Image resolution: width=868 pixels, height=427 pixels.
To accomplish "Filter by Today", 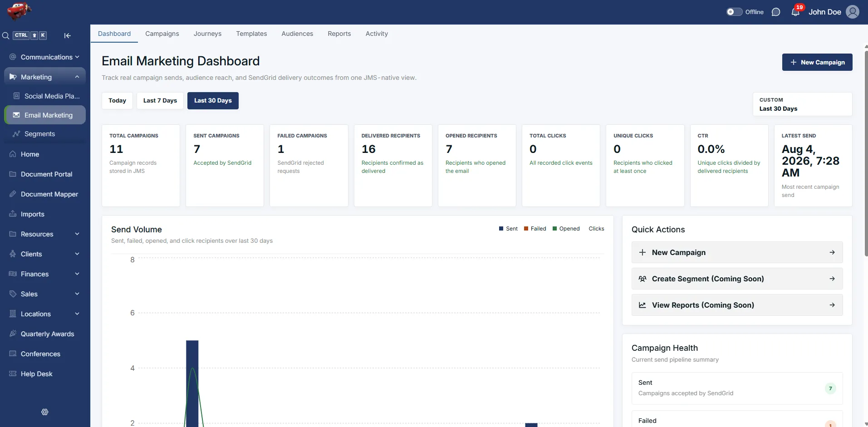I will (x=117, y=100).
